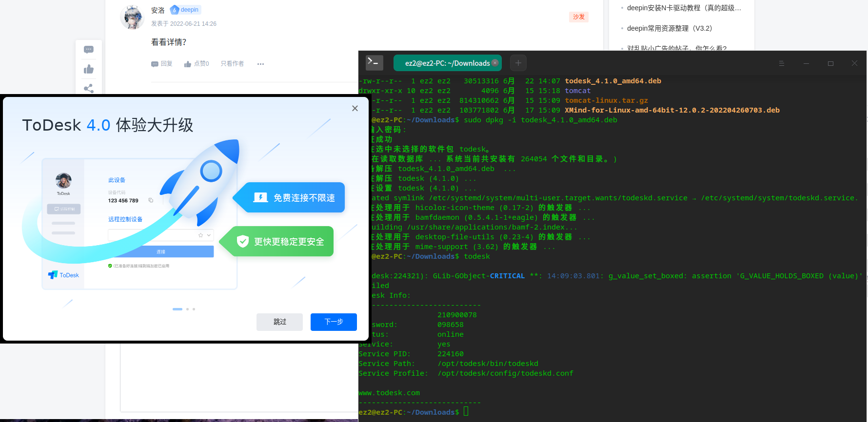The width and height of the screenshot is (868, 422).
Task: Click the post text 看看详情?
Action: pyautogui.click(x=169, y=42)
